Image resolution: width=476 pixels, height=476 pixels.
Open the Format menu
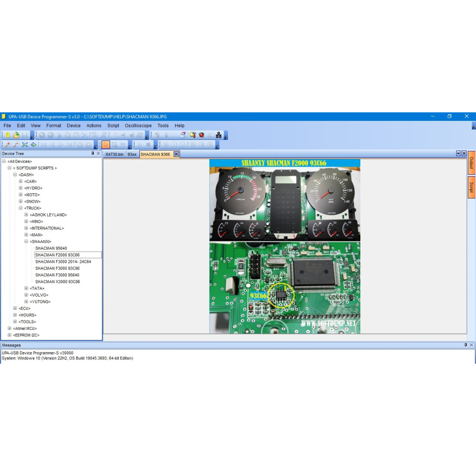(54, 125)
